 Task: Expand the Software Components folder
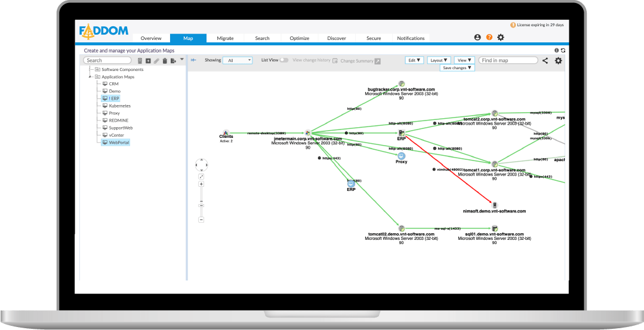(90, 69)
